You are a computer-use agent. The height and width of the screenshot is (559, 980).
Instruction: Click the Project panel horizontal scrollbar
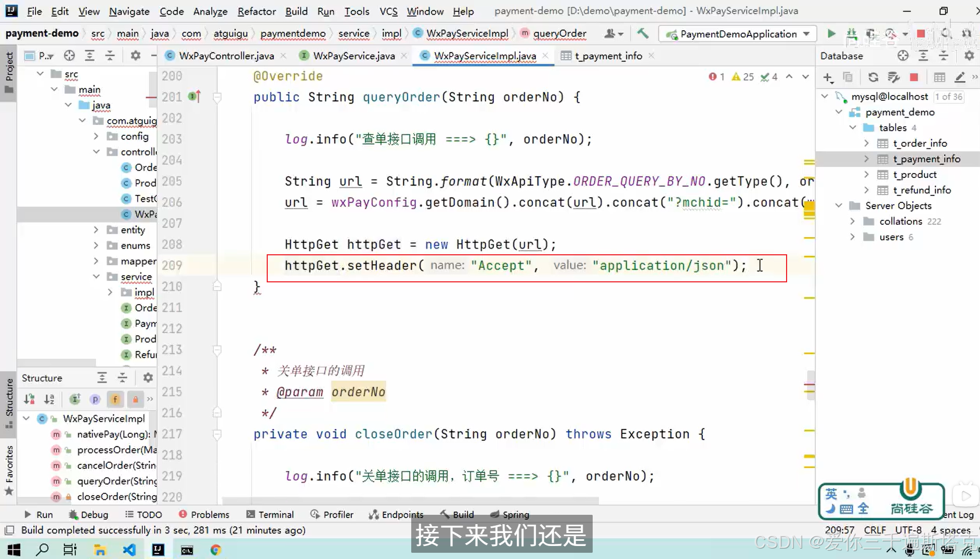pos(57,362)
